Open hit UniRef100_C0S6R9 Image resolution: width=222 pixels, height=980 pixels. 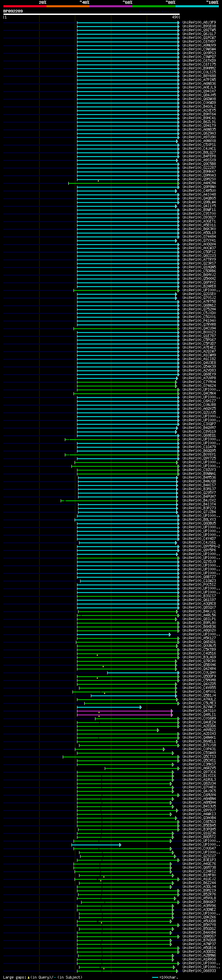199,718
